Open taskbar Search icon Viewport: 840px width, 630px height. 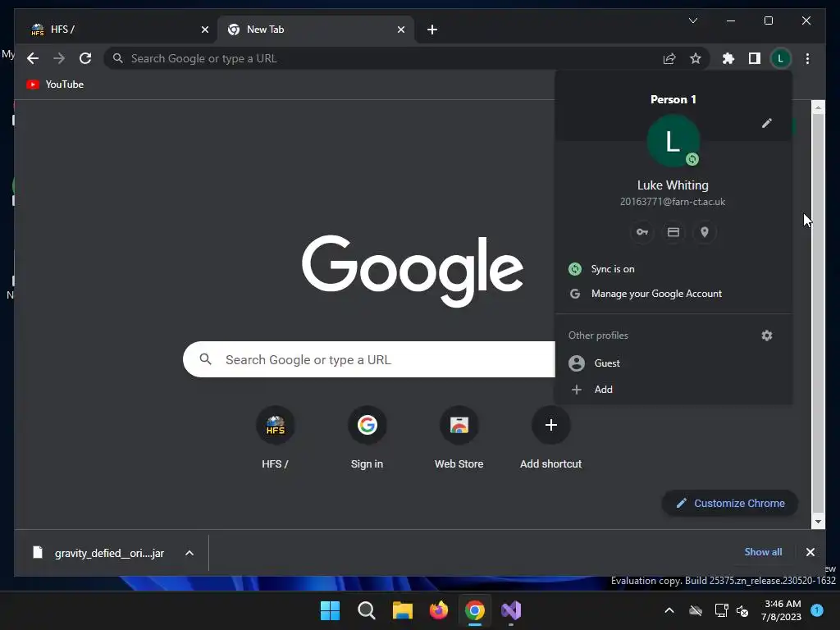coord(367,610)
